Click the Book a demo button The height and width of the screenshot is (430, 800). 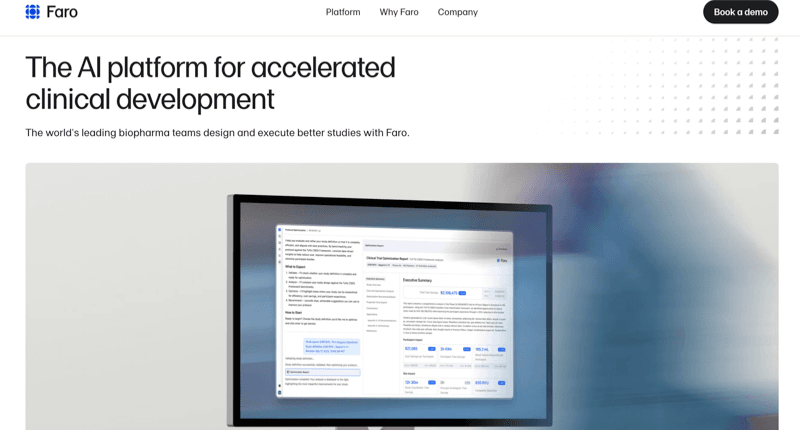tap(740, 12)
